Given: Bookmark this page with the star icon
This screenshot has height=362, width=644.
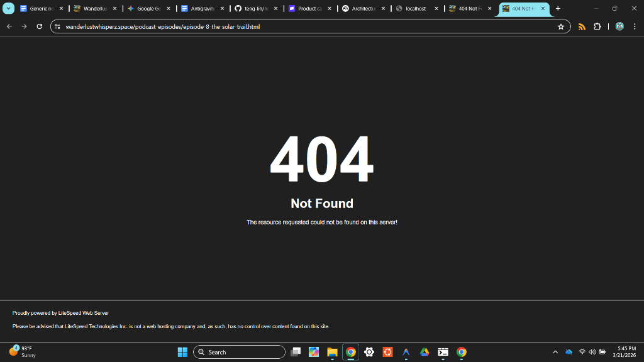Looking at the screenshot, I should [560, 26].
